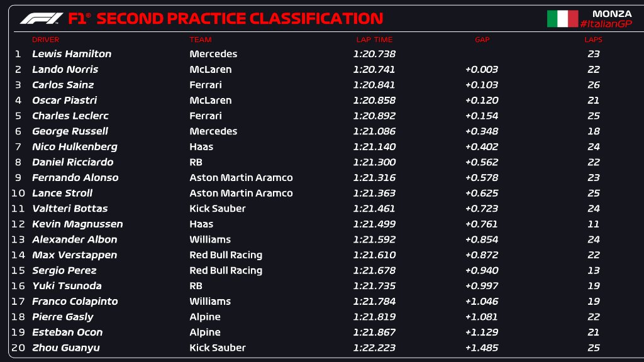Viewport: 644px width, 362px height.
Task: Select the Franco Colapinto row
Action: (x=322, y=301)
